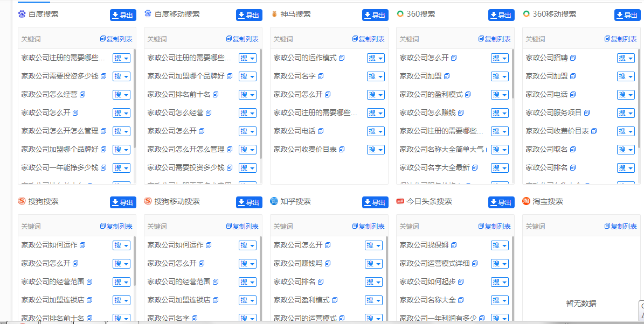The image size is (644, 324).
Task: Copy keyword 家政公司电话 in 神马搜索 panel
Action: pos(321,131)
